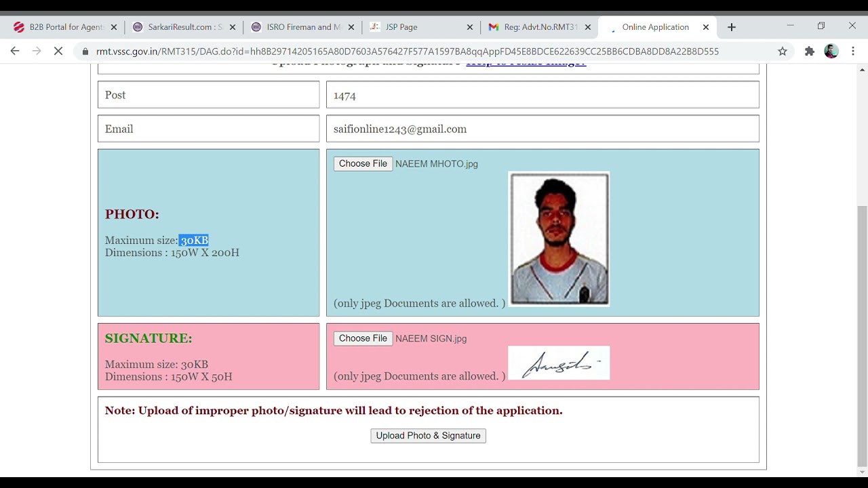Click the PHOTO: heading
Viewport: 868px width, 488px height.
click(132, 214)
